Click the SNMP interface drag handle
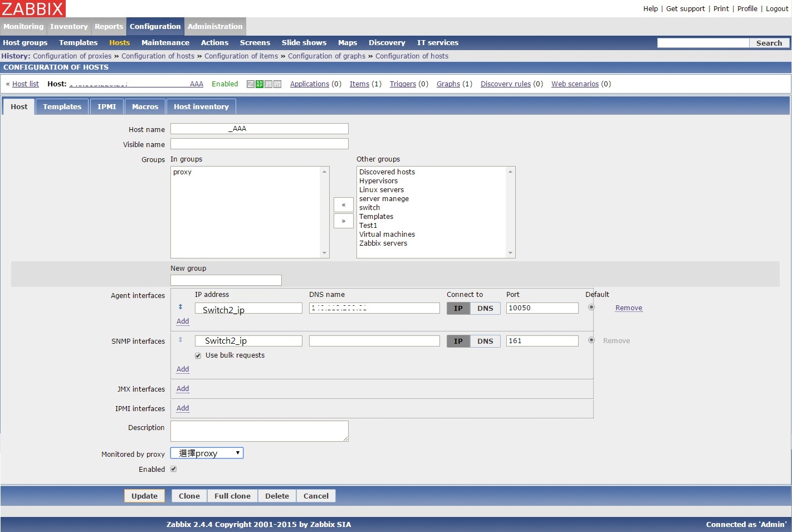 (x=180, y=340)
